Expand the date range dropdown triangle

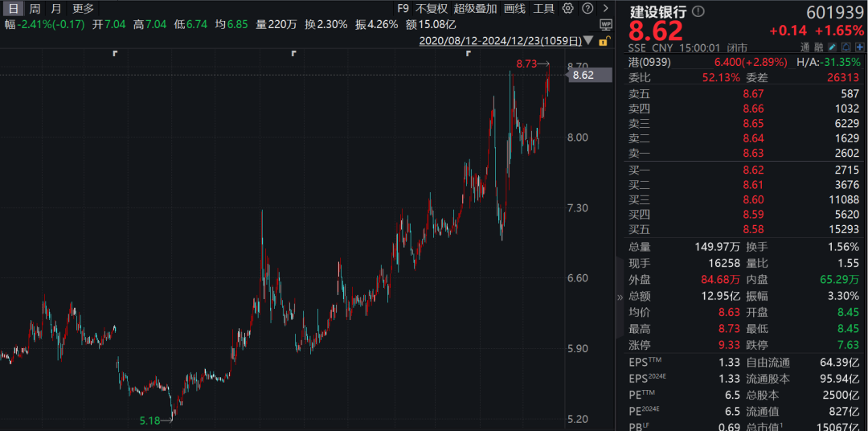(x=590, y=40)
